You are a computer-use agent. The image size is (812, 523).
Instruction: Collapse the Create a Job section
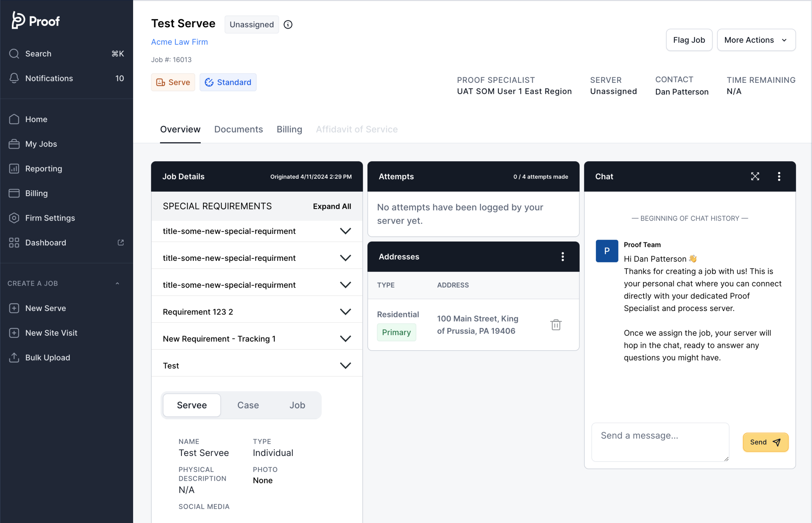(x=117, y=283)
